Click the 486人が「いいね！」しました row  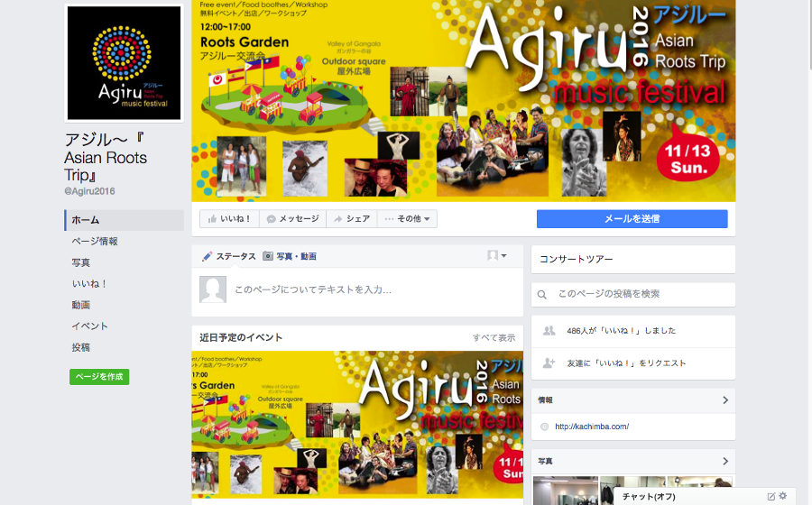click(633, 331)
